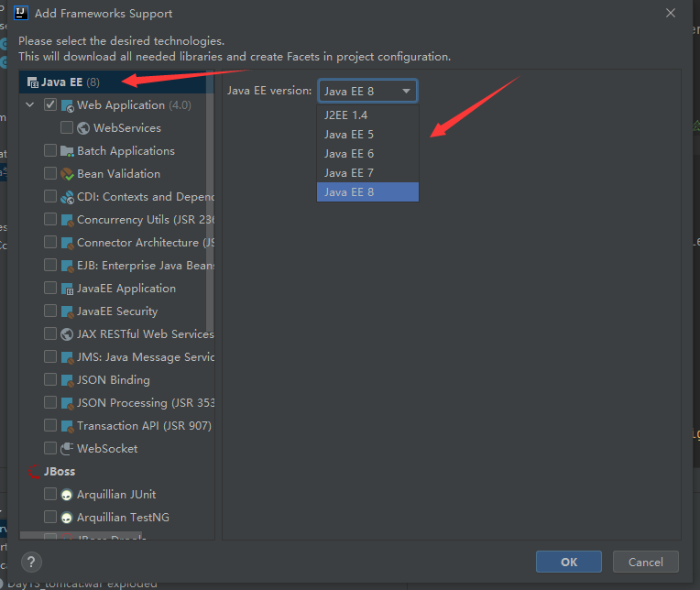
Task: Check the JavaEE Application checkbox
Action: click(x=50, y=288)
